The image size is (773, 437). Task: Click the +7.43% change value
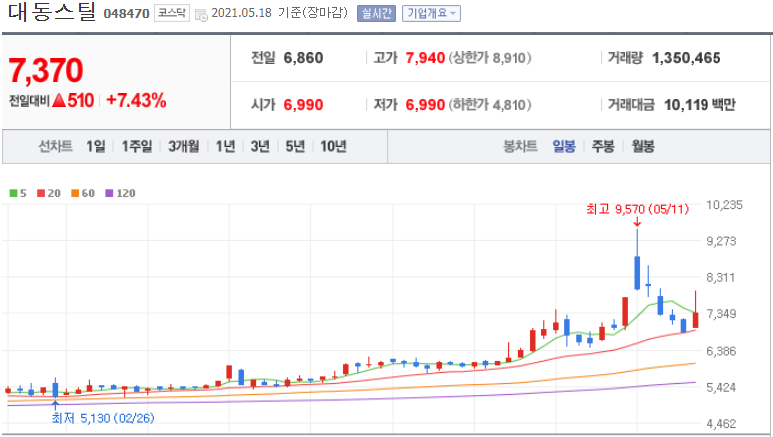[136, 101]
